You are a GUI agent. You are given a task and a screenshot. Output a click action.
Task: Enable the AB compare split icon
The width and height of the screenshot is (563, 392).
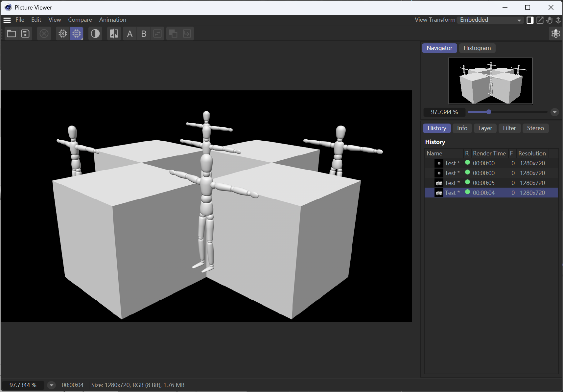click(114, 34)
